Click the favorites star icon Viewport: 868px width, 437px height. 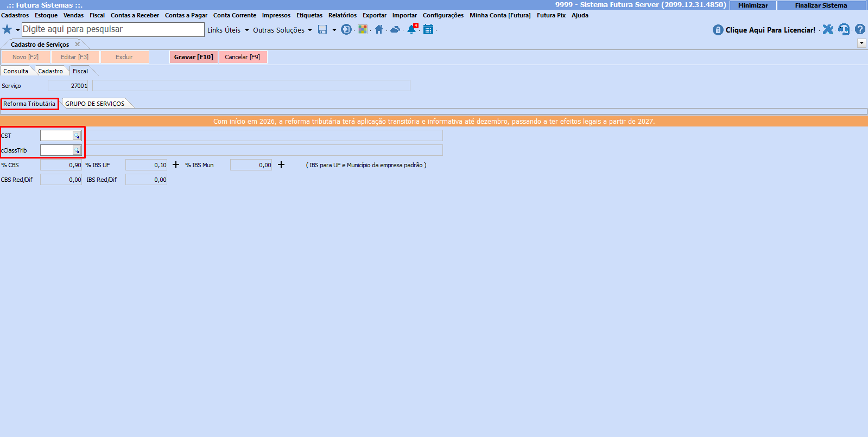(7, 29)
